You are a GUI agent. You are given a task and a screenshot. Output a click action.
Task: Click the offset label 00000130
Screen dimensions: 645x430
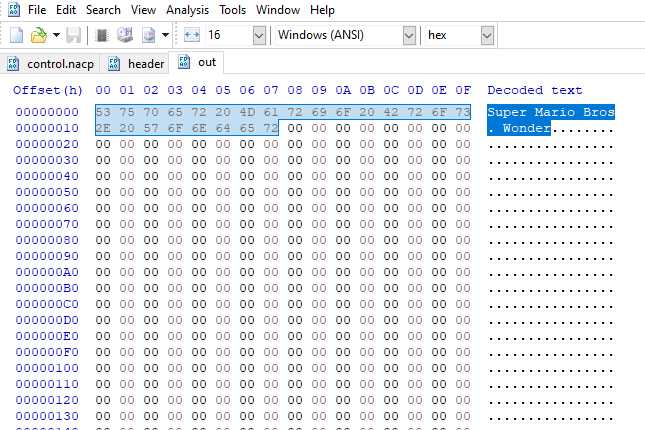pyautogui.click(x=47, y=416)
